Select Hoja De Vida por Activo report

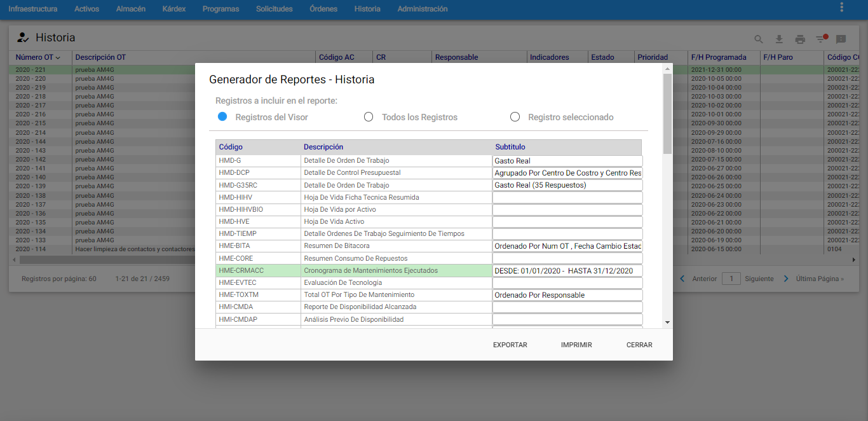coord(354,209)
